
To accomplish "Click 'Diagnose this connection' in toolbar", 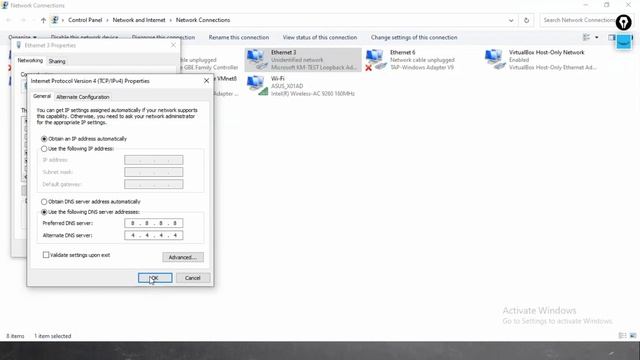I will [x=163, y=38].
